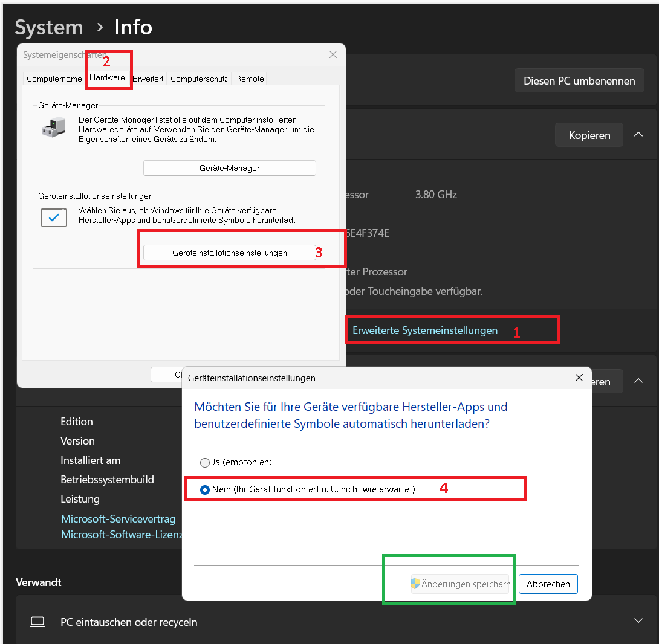659x644 pixels.
Task: Click the 'Edition' label
Action: 77,422
